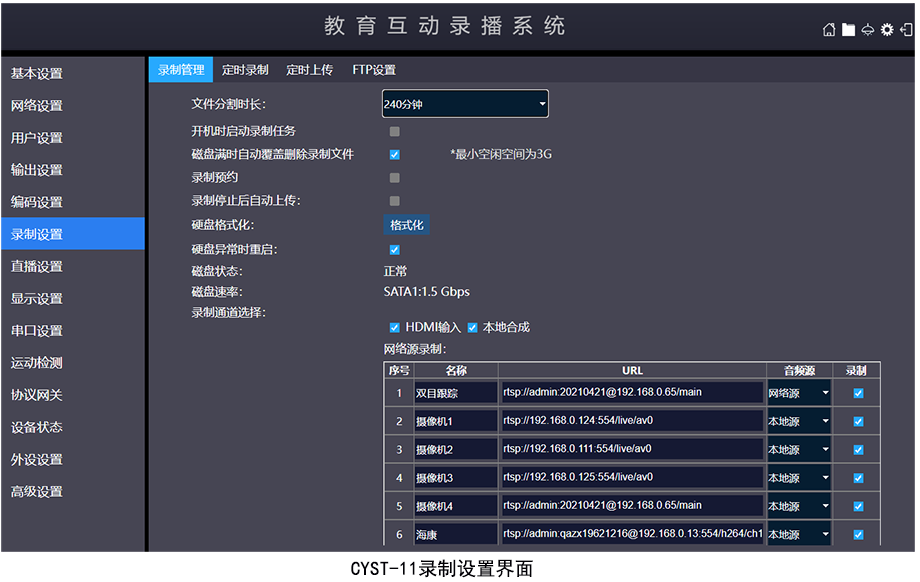
Task: Enable the 开机时启动录制任务 checkbox
Action: (x=395, y=131)
